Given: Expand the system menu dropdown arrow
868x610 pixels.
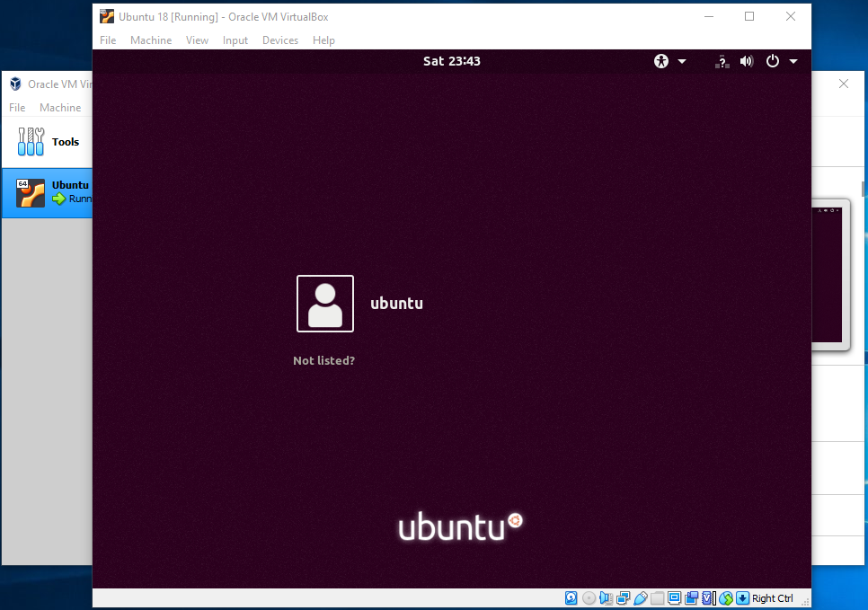Looking at the screenshot, I should [793, 61].
